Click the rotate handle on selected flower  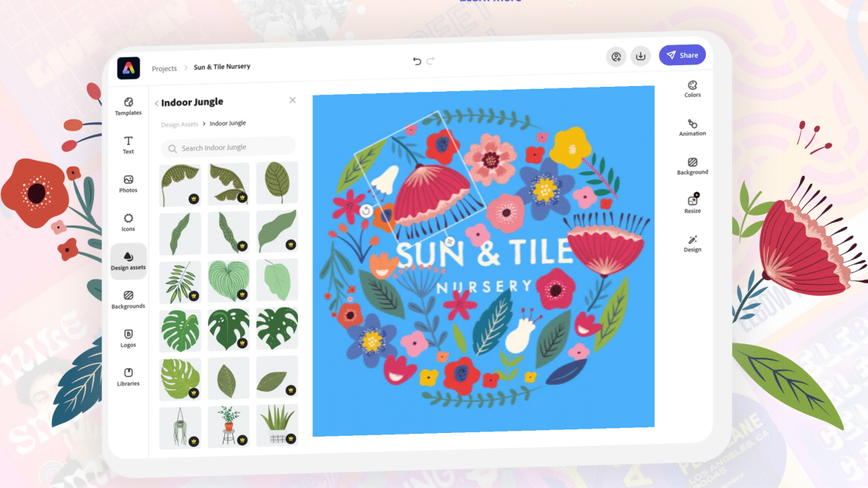pyautogui.click(x=366, y=211)
